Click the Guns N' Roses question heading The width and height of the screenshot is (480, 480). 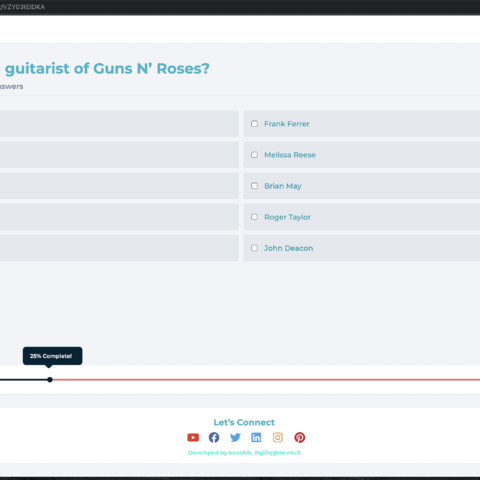click(105, 69)
